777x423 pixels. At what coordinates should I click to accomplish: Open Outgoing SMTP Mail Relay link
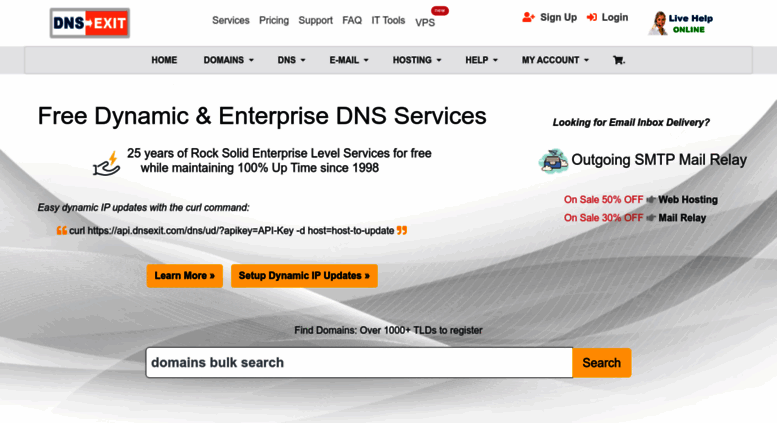(659, 160)
